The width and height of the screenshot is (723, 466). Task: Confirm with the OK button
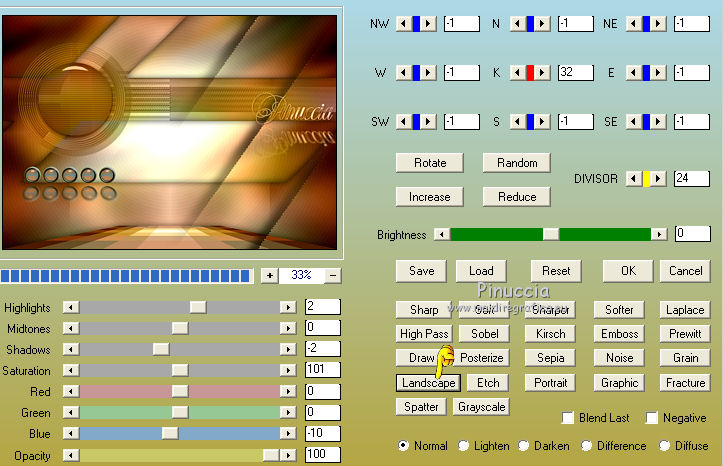pos(628,271)
